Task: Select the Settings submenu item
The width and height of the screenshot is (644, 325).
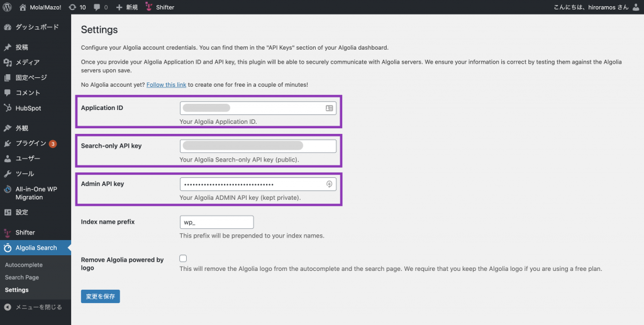Action: (x=17, y=290)
